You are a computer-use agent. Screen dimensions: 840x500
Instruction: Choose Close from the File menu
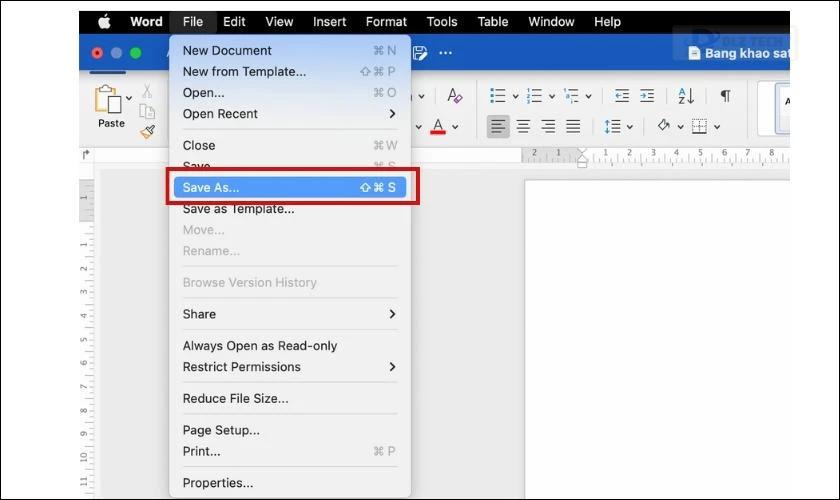(290, 145)
